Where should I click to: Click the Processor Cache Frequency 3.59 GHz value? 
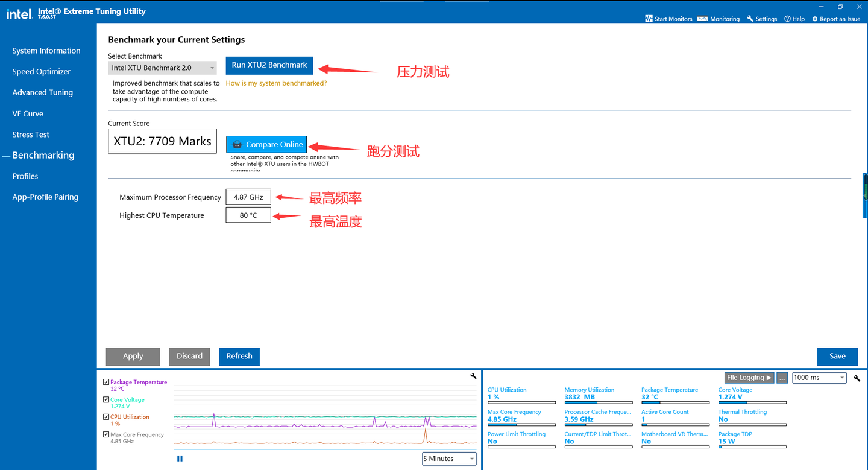pyautogui.click(x=579, y=419)
